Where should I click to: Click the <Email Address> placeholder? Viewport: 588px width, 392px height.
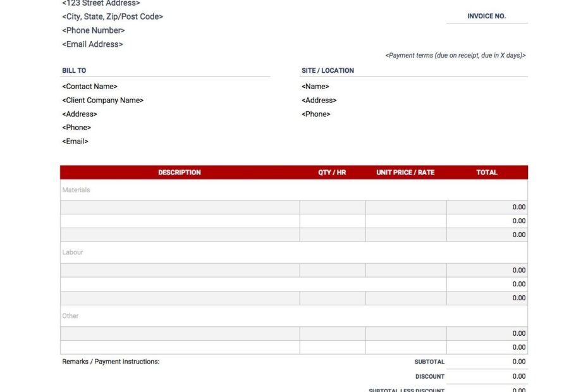click(x=92, y=44)
